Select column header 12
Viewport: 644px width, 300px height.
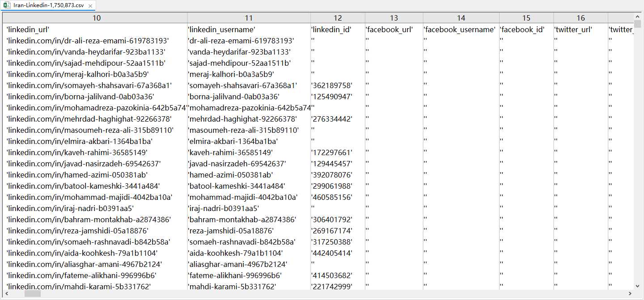click(338, 18)
